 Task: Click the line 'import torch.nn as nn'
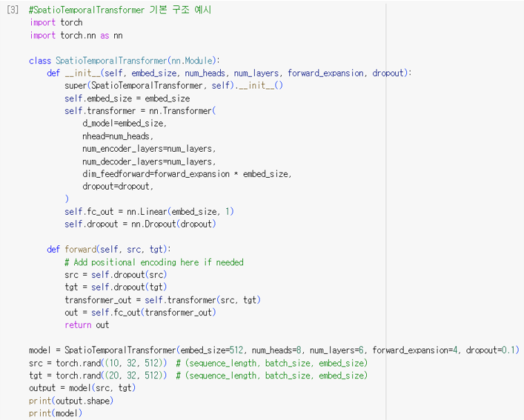[76, 35]
